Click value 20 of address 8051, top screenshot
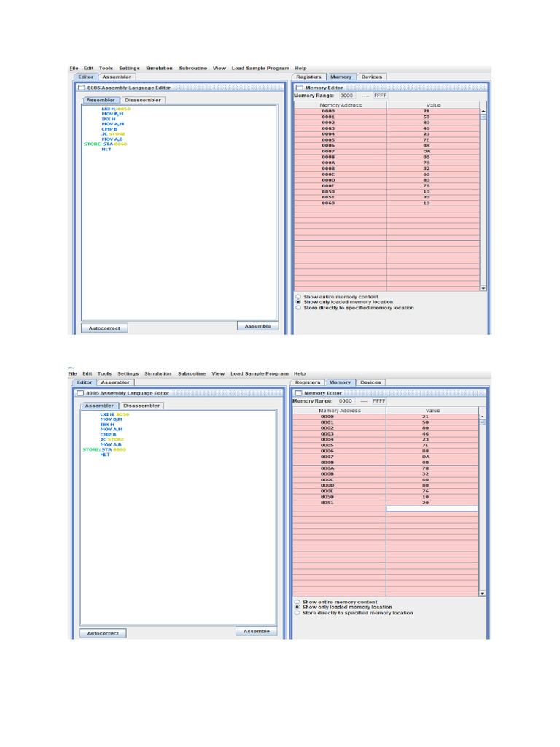 click(426, 197)
